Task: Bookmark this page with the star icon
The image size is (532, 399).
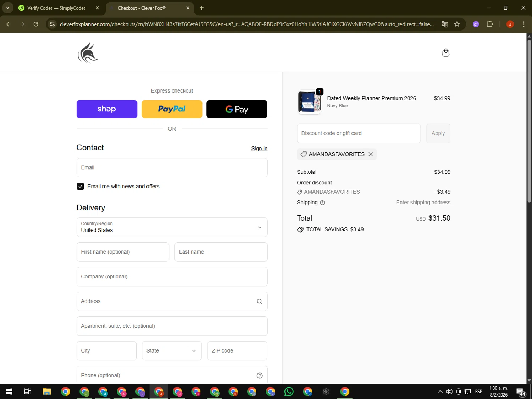Action: tap(457, 24)
